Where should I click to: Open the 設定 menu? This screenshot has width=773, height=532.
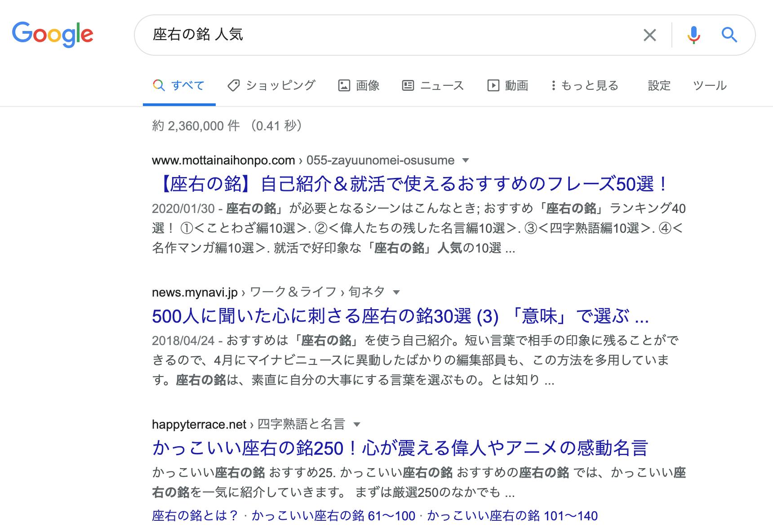pos(659,85)
